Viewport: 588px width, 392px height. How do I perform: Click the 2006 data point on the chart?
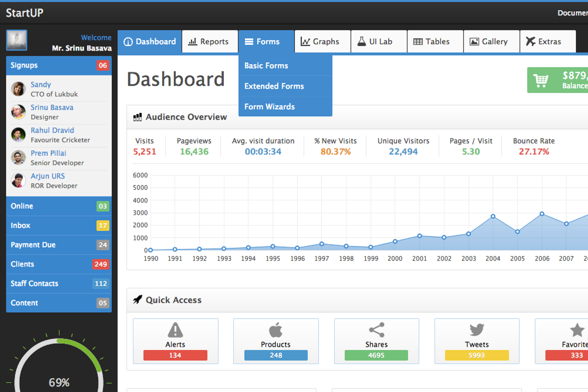(x=542, y=214)
